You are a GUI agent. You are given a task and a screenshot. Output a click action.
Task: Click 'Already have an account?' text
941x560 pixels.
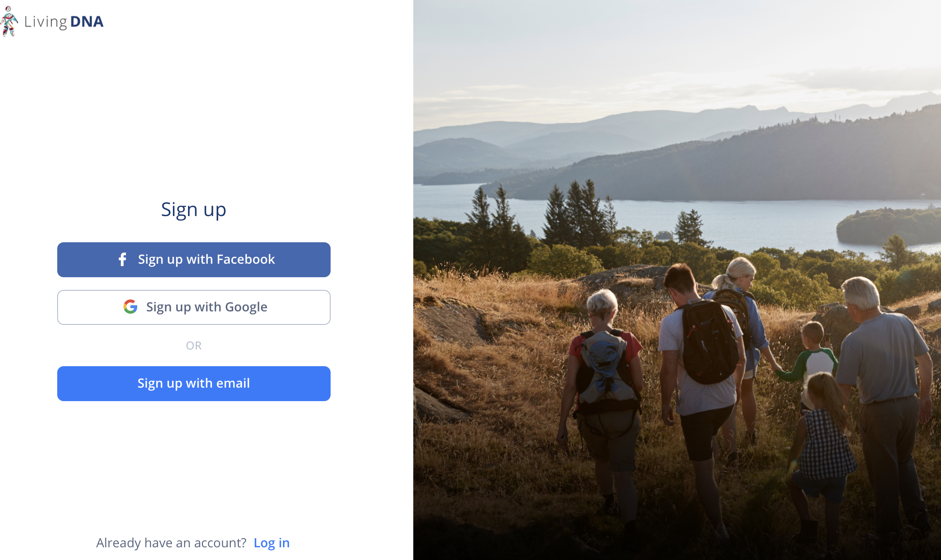(171, 543)
